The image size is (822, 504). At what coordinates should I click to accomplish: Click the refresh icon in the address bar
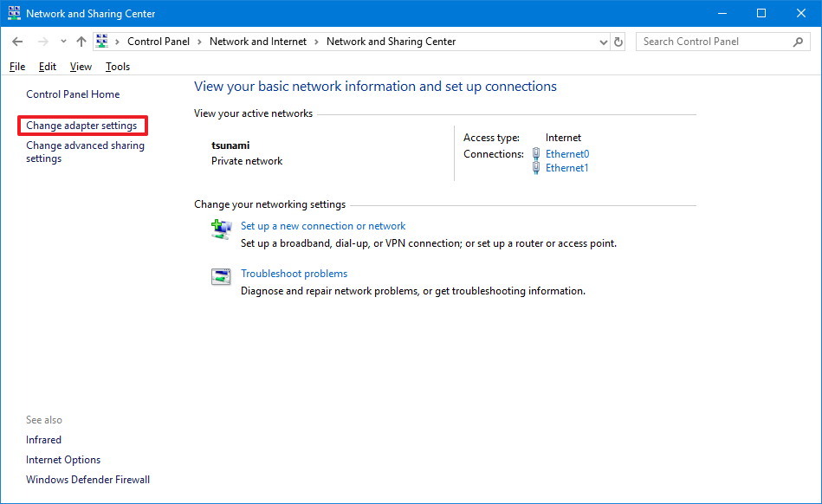pyautogui.click(x=617, y=41)
